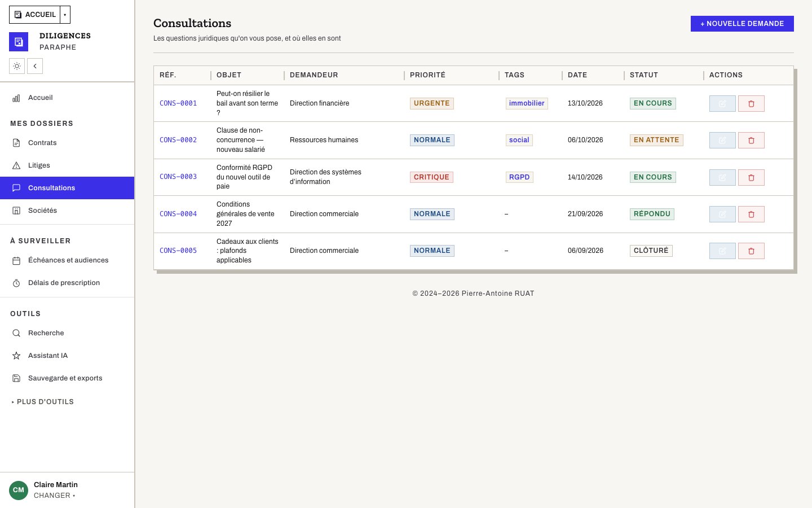Screen dimensions: 812x508
Task: Toggle the light/dark theme sun icon
Action: click(x=17, y=66)
